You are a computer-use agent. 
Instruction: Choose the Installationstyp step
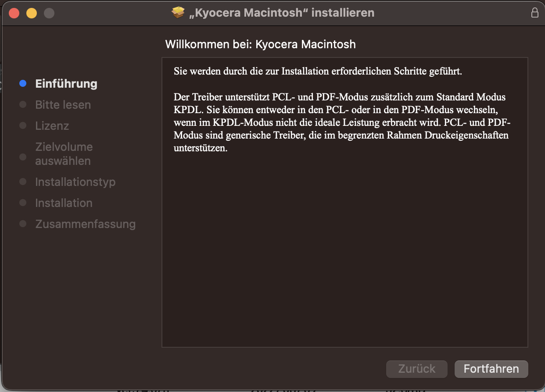pyautogui.click(x=75, y=182)
